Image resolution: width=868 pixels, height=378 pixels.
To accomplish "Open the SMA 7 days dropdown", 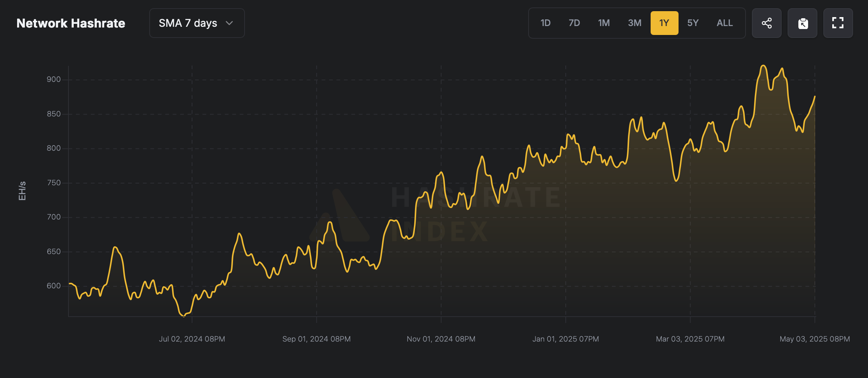I will click(x=197, y=23).
